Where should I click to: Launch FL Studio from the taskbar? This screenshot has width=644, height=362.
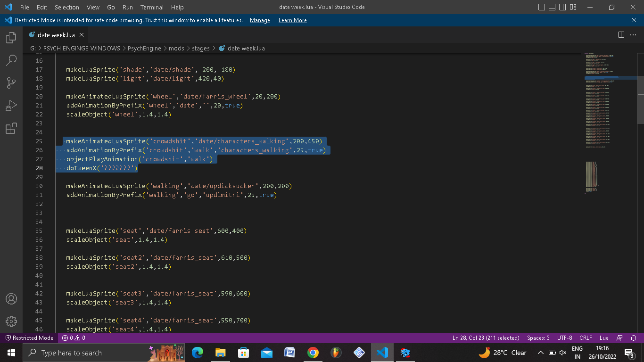(x=336, y=353)
